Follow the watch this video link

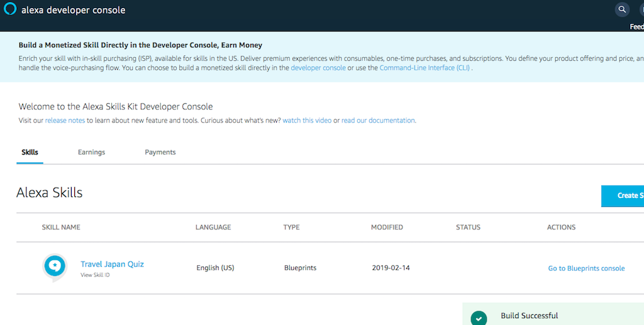(307, 120)
